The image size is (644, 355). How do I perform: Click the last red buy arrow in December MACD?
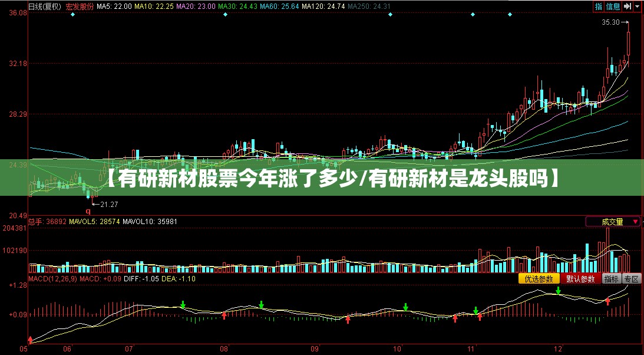click(x=607, y=301)
